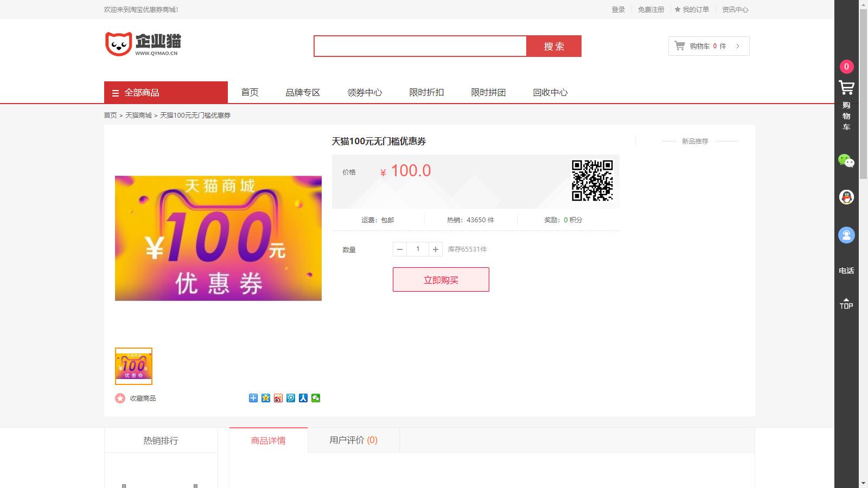Click the green WeChat share icon

pyautogui.click(x=316, y=398)
